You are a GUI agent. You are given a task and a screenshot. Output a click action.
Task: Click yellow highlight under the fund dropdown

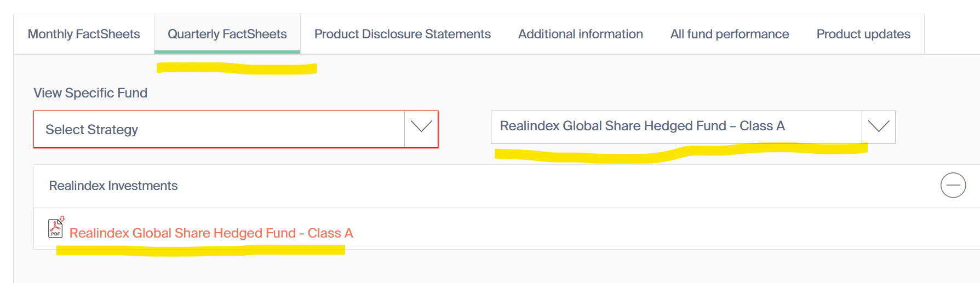679,152
